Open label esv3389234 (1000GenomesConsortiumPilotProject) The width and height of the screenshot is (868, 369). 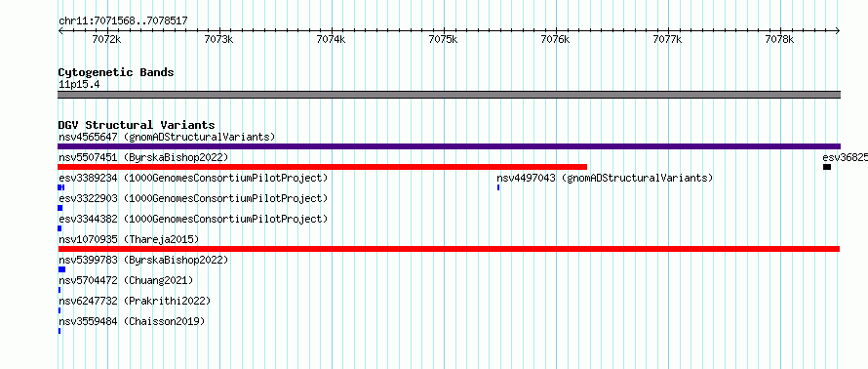coord(193,178)
